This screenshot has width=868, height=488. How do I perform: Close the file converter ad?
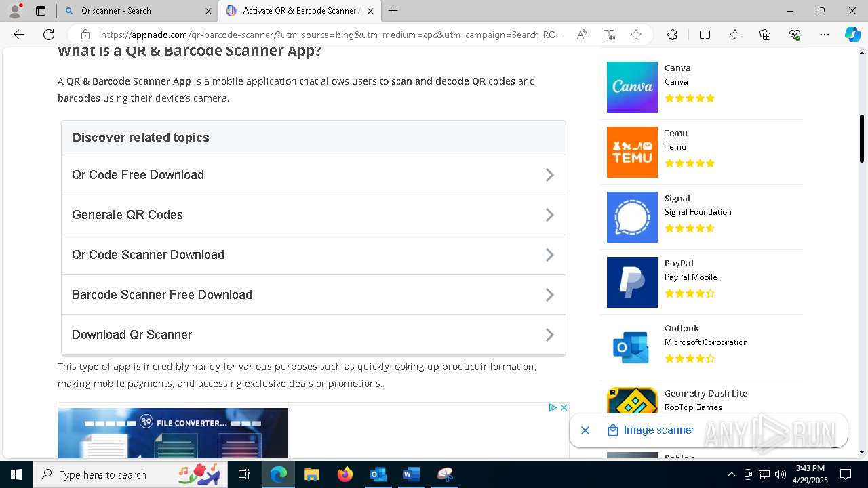click(564, 407)
